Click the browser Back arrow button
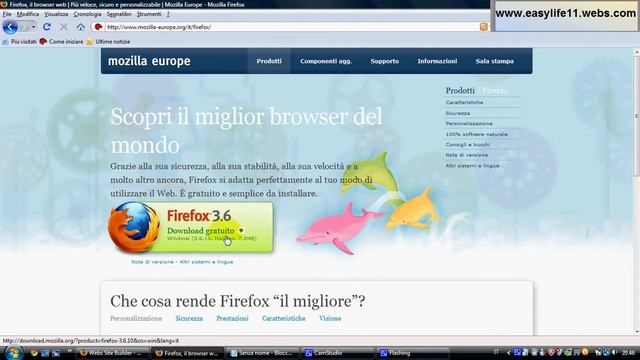 10,27
